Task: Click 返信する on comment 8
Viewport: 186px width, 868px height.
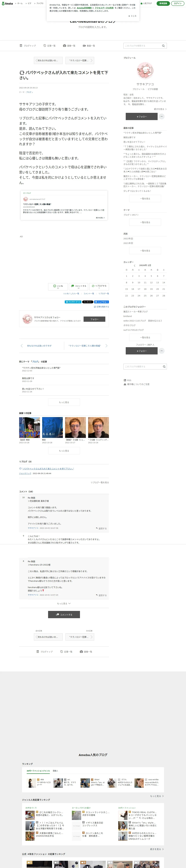Action: pos(101,595)
